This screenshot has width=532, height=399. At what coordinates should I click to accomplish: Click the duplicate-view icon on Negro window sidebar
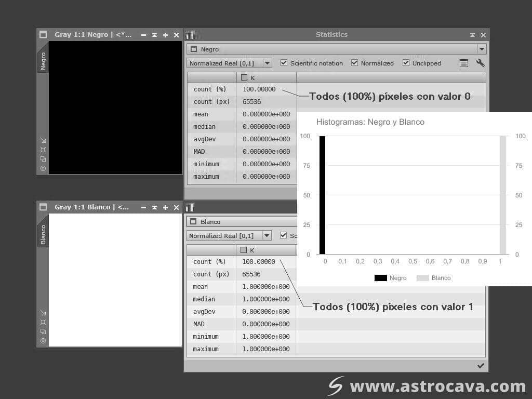[x=43, y=158]
